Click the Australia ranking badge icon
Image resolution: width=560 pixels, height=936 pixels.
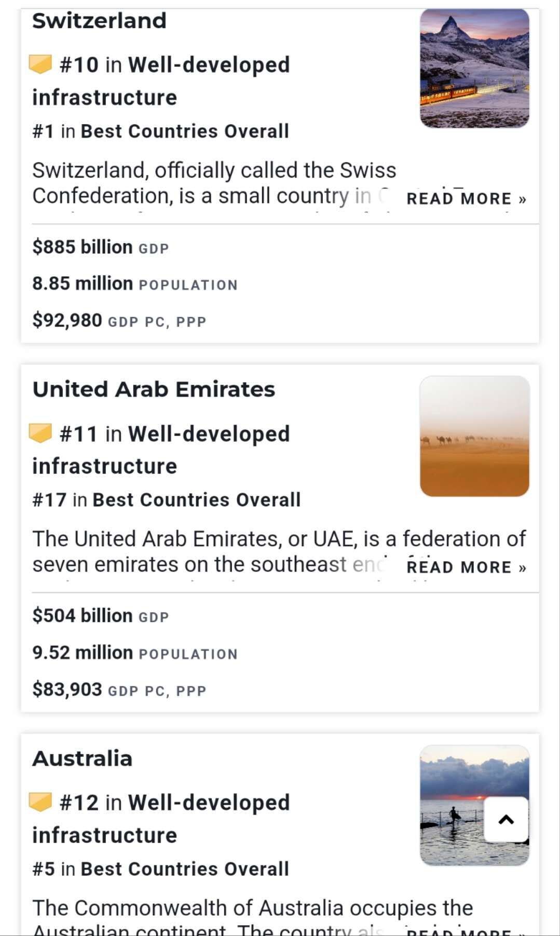point(40,802)
